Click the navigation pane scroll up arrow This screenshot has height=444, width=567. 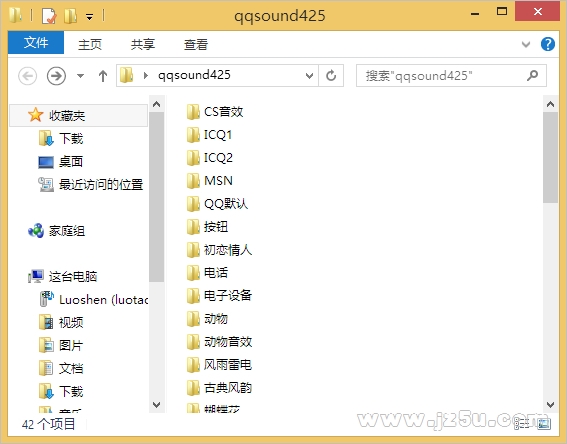[157, 104]
